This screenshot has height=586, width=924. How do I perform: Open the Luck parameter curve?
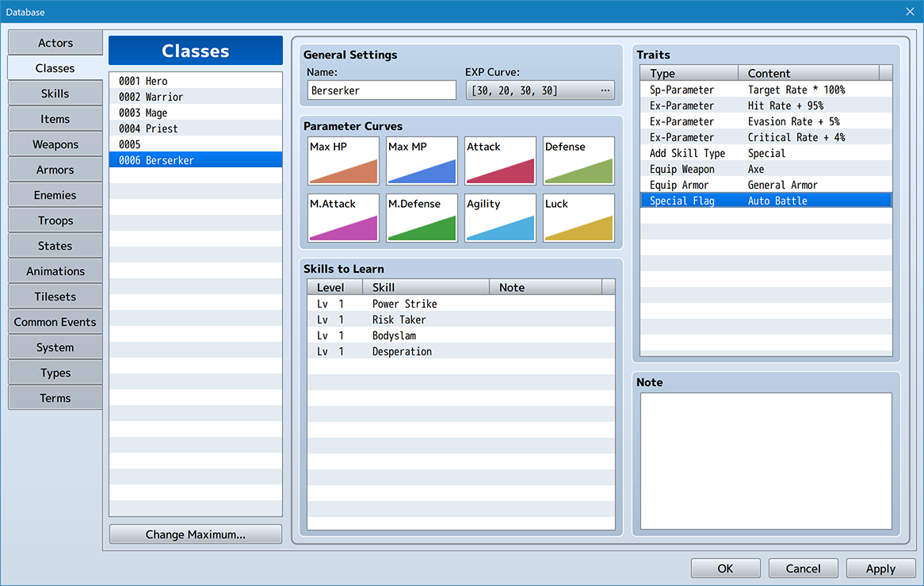coord(578,218)
